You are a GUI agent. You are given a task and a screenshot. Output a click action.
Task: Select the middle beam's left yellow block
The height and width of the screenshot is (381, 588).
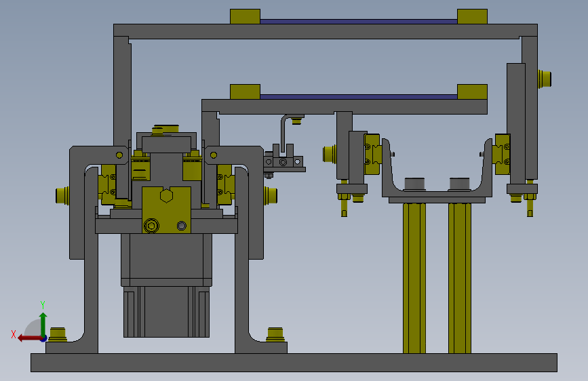[x=246, y=92]
